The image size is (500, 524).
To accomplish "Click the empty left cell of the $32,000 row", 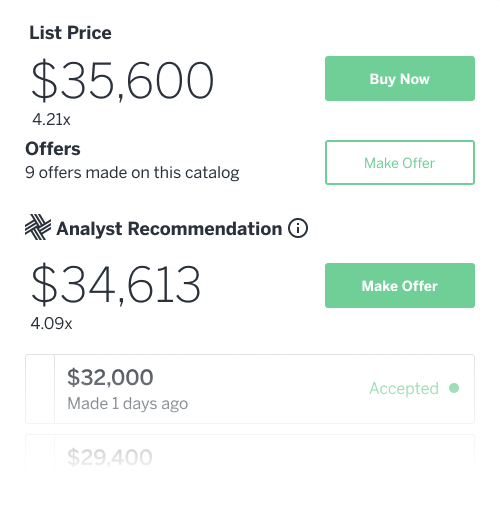I will (40, 389).
